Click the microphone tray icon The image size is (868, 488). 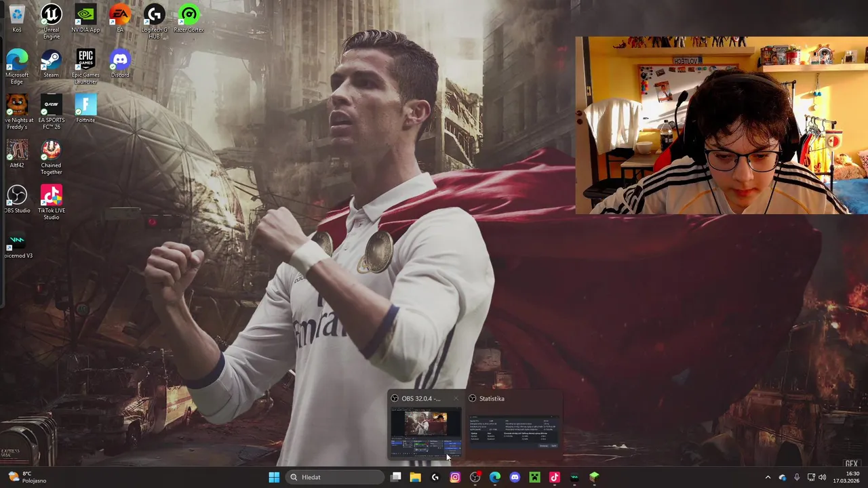point(797,477)
